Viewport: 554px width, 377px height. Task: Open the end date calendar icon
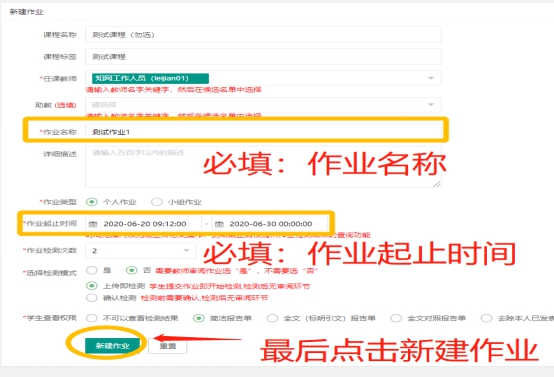click(219, 224)
